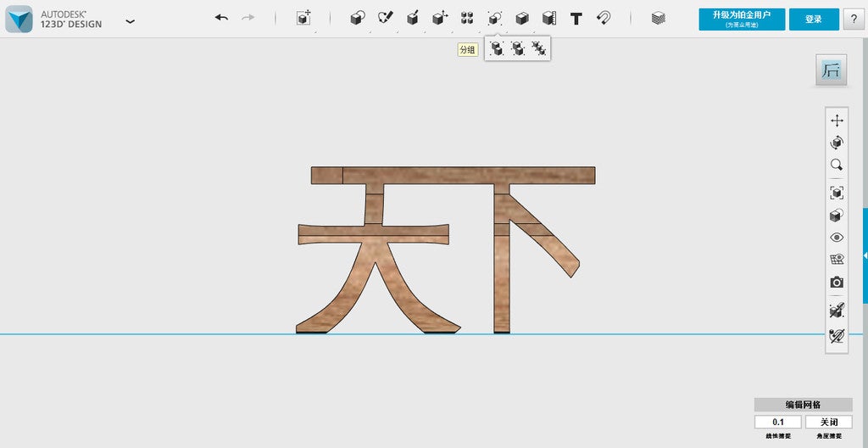
Task: Open the Pattern tool with four cubes
Action: pos(467,19)
